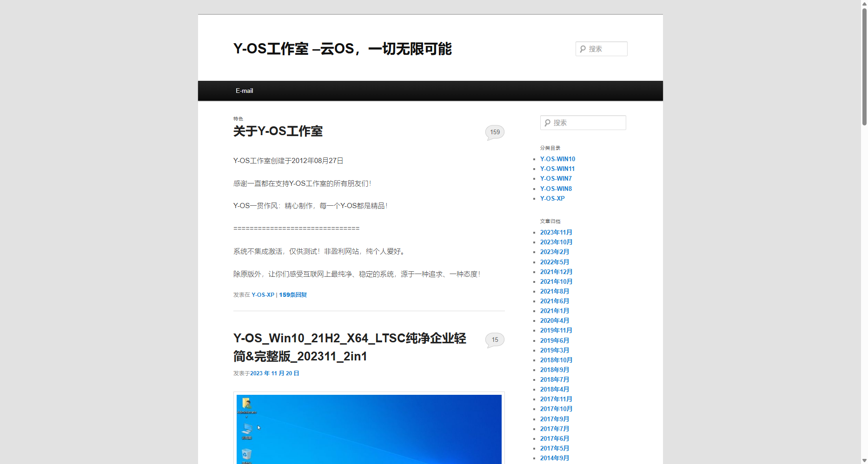868x464 pixels.
Task: Open the 关于Y-OS工作室 post title
Action: (278, 131)
